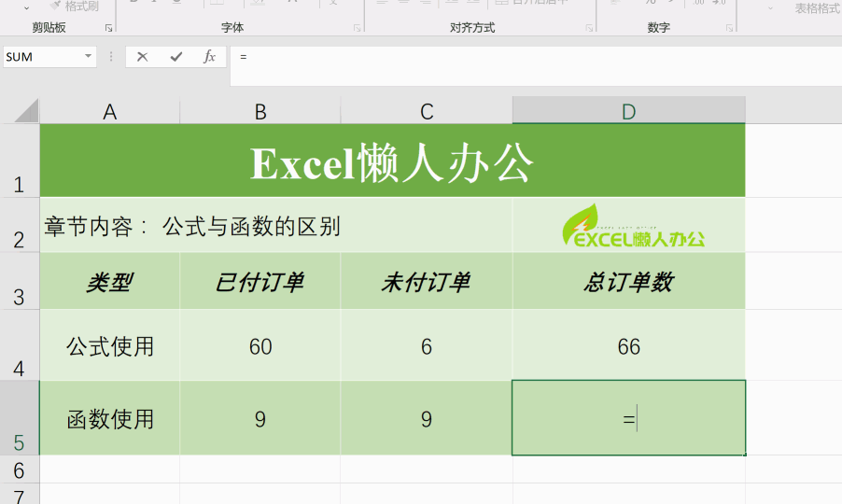Select row 5 header
The image size is (842, 504).
tap(20, 417)
